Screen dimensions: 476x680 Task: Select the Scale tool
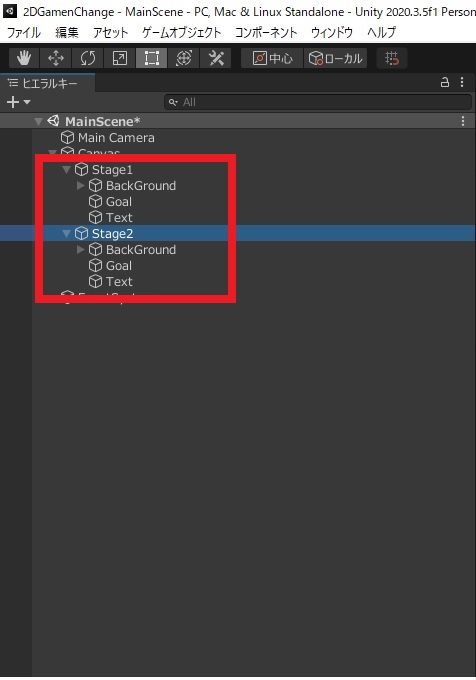pyautogui.click(x=120, y=58)
